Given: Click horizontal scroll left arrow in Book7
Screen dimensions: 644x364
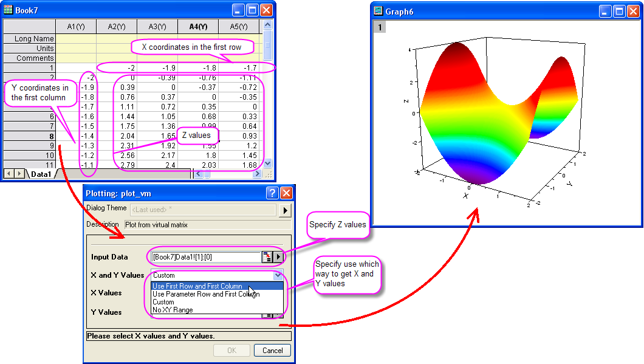Looking at the screenshot, I should tap(199, 174).
